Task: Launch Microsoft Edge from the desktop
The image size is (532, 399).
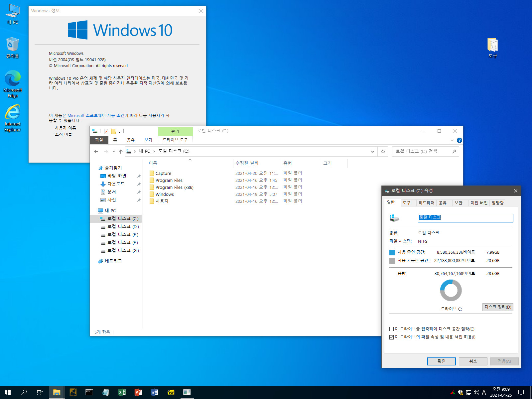Action: (13, 84)
